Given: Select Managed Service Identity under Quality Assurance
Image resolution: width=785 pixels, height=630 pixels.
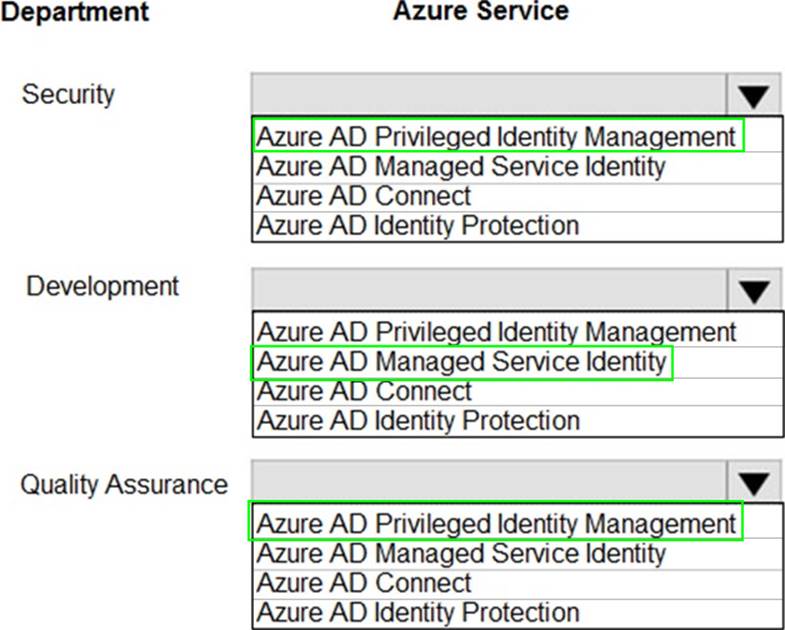Looking at the screenshot, I should point(461,553).
